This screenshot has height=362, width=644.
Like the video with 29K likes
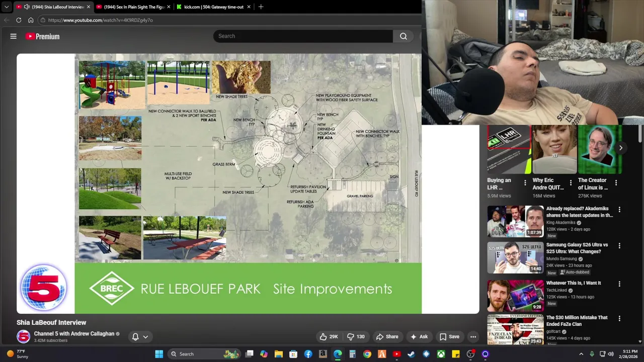(329, 337)
